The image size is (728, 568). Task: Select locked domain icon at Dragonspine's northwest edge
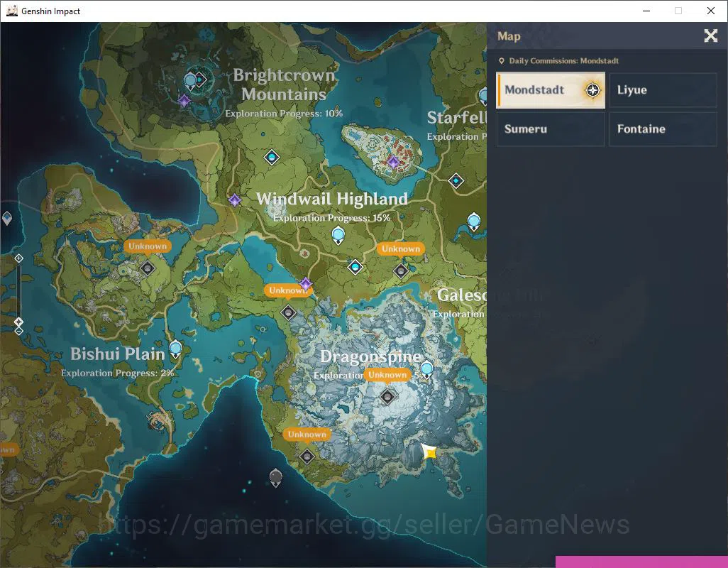coord(288,312)
